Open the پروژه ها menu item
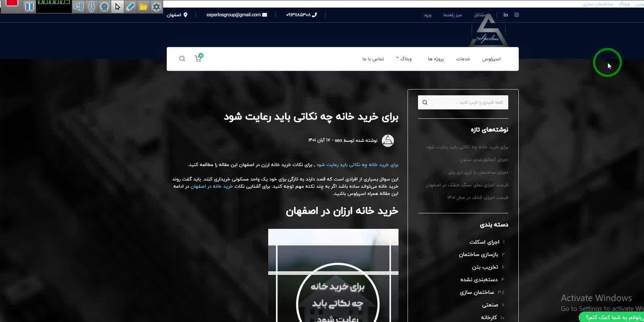Screen dimensions: 644x322 click(x=436, y=59)
